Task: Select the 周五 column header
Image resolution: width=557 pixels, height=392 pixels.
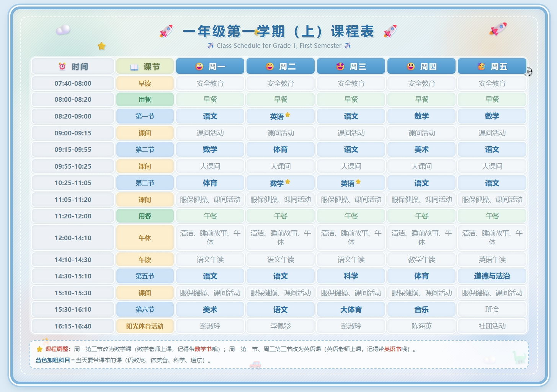Action: (492, 66)
